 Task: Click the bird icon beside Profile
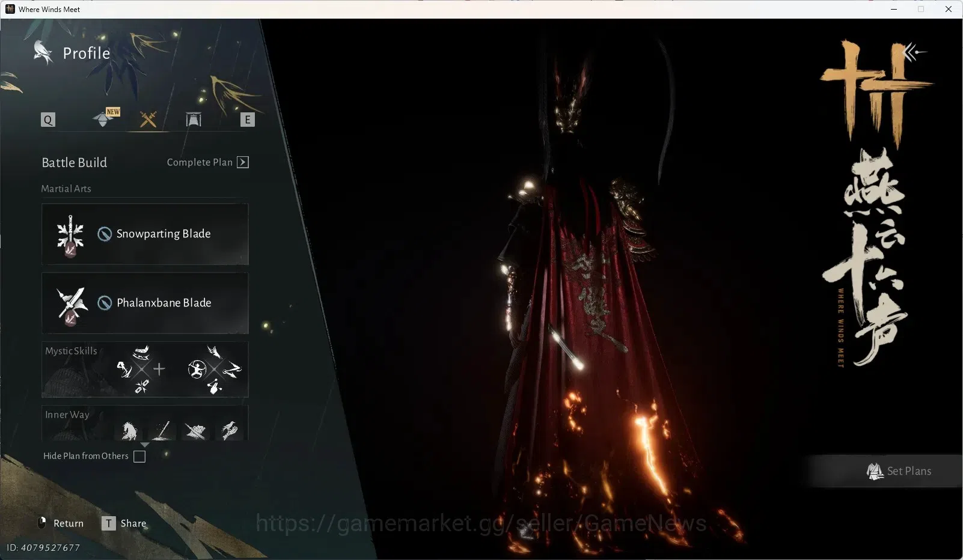[43, 52]
